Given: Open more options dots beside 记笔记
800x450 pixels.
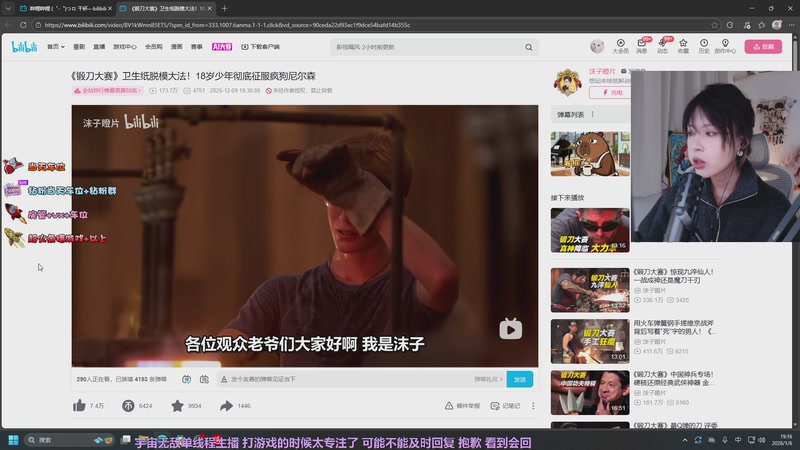Looking at the screenshot, I should (x=533, y=406).
